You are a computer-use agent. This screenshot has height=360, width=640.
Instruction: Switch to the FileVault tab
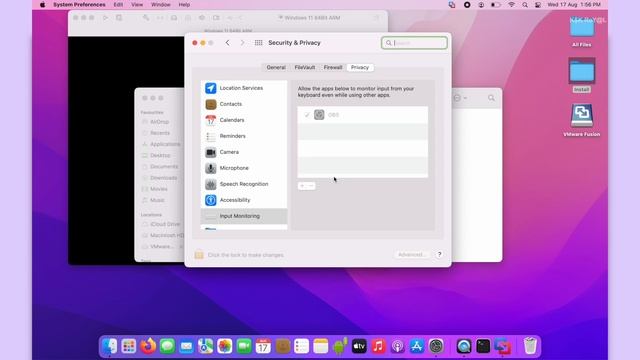click(x=304, y=67)
